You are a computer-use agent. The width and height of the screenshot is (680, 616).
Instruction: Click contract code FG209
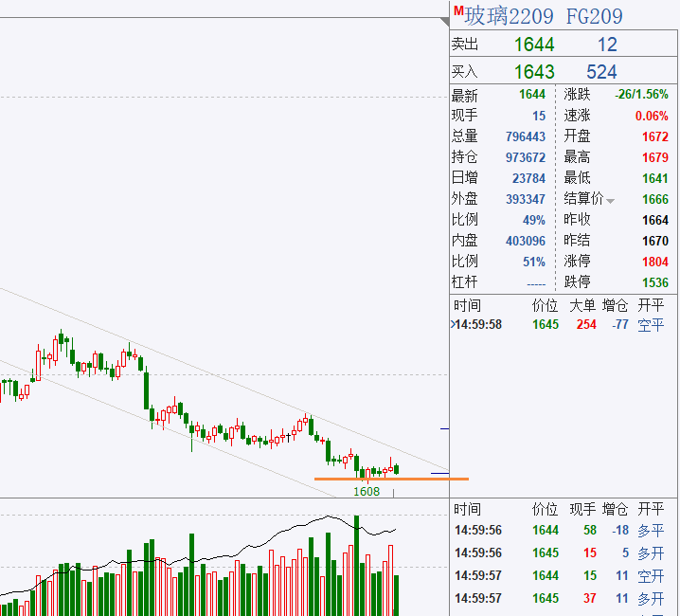[594, 16]
